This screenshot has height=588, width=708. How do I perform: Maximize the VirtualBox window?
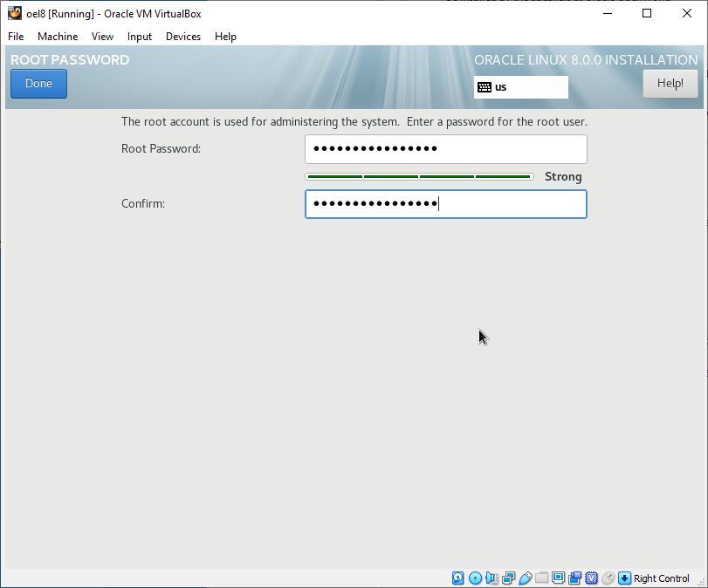[x=647, y=14]
